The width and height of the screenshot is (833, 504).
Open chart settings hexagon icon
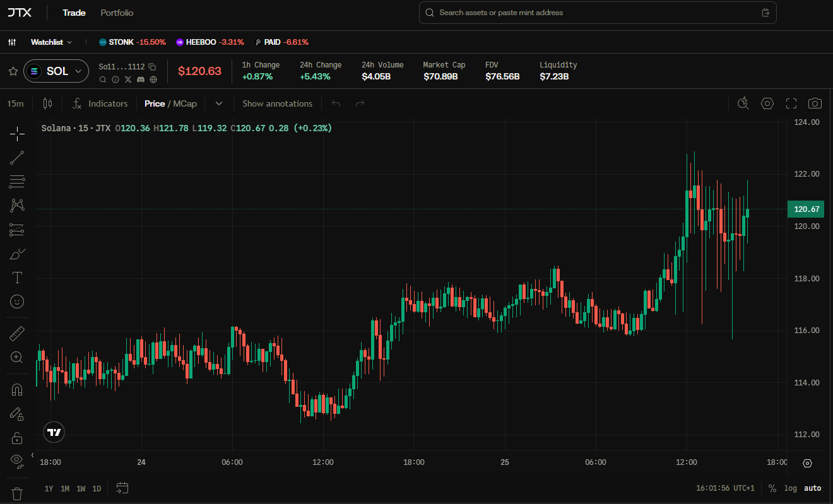[767, 103]
